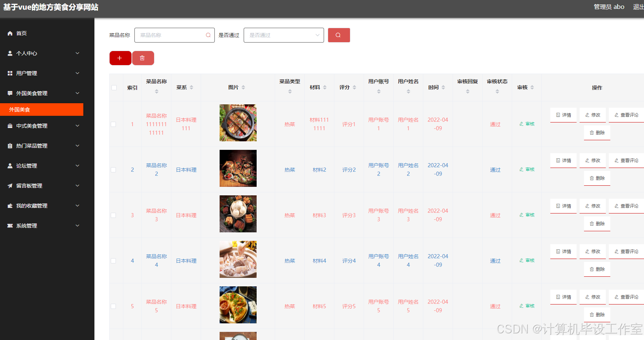Viewport: 644px width, 340px height.
Task: Check the checkbox for row 5
Action: click(x=113, y=306)
